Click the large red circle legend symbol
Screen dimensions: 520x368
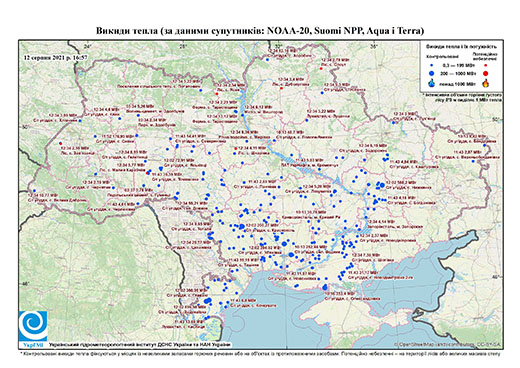pyautogui.click(x=485, y=73)
